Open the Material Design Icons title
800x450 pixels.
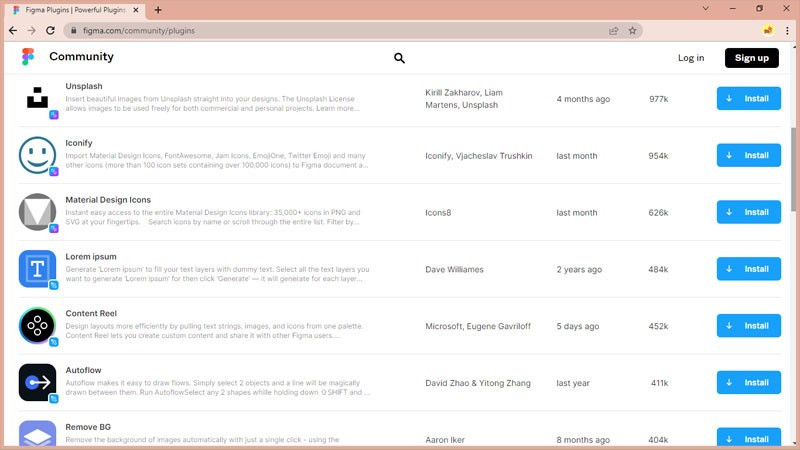tap(108, 199)
